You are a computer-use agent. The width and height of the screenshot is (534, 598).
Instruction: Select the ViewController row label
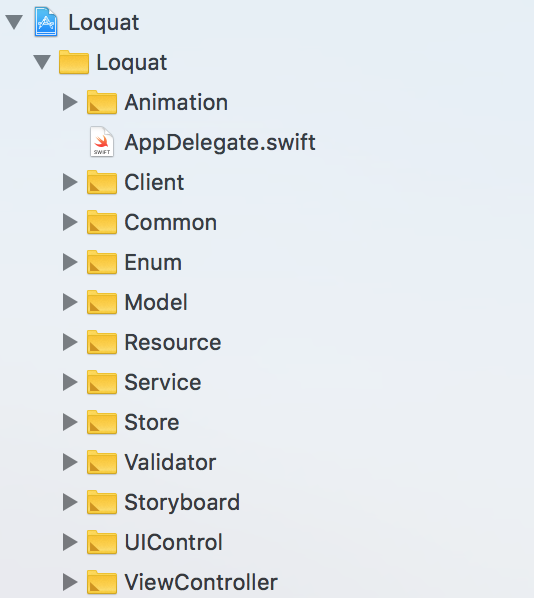pyautogui.click(x=201, y=582)
